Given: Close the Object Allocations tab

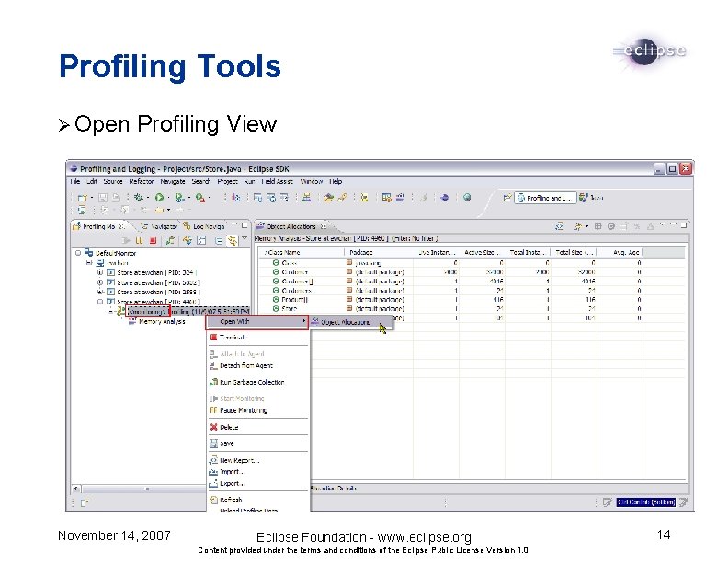Looking at the screenshot, I should coord(324,226).
